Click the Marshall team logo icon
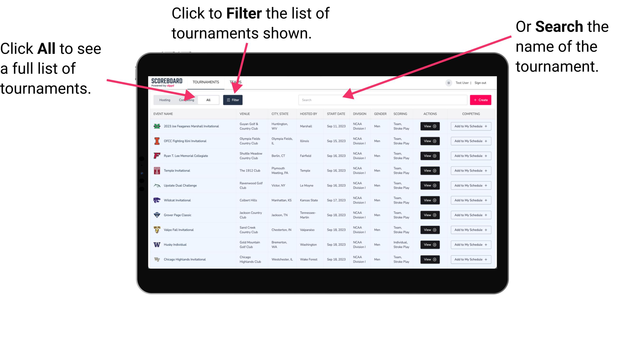644x346 pixels. click(x=157, y=126)
